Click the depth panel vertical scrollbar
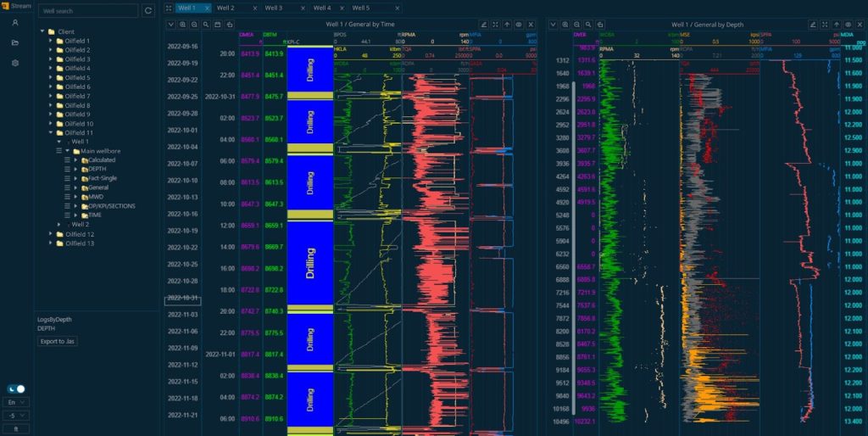This screenshot has width=868, height=436. 574,249
